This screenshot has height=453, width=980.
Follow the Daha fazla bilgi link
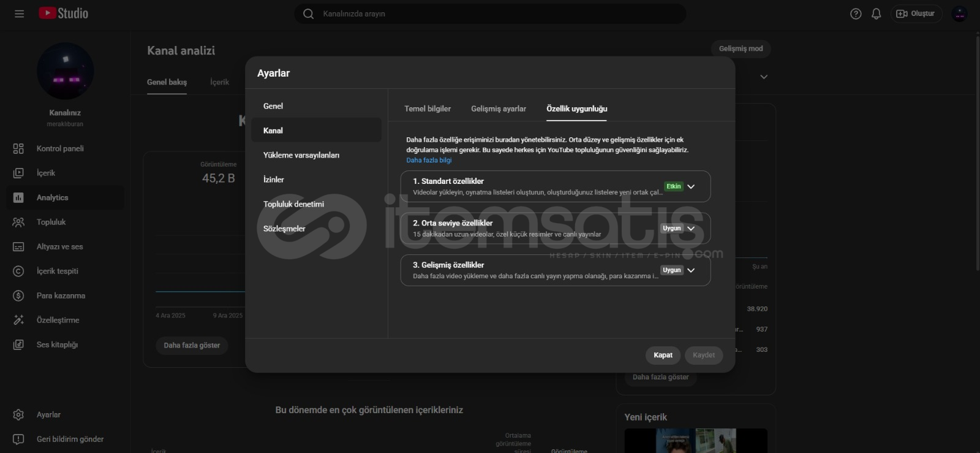429,160
